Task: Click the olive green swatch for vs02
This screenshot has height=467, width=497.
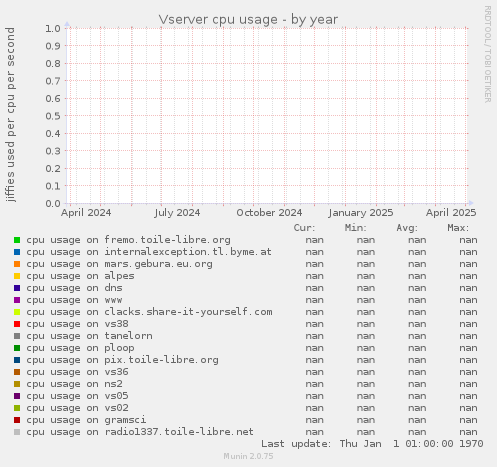Action: [17, 408]
